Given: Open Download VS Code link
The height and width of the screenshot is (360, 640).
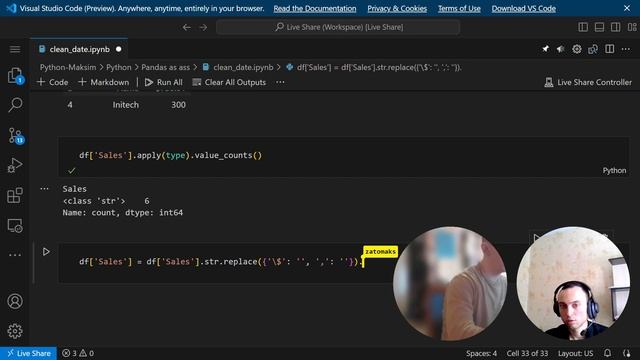Looking at the screenshot, I should click(524, 8).
